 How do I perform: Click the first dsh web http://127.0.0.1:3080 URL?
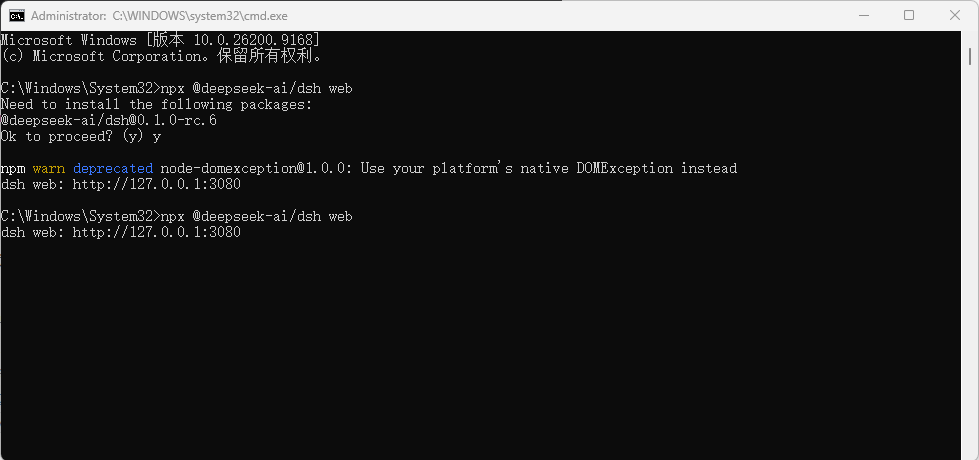click(x=156, y=184)
